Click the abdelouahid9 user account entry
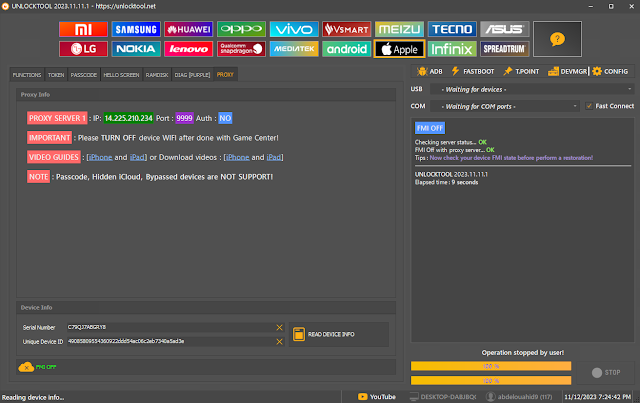The width and height of the screenshot is (640, 403). 519,396
